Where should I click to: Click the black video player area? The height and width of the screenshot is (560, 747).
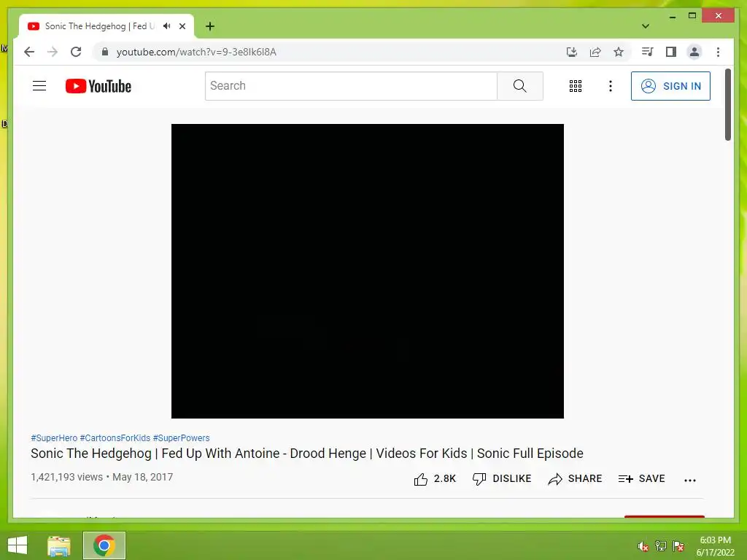click(x=368, y=271)
